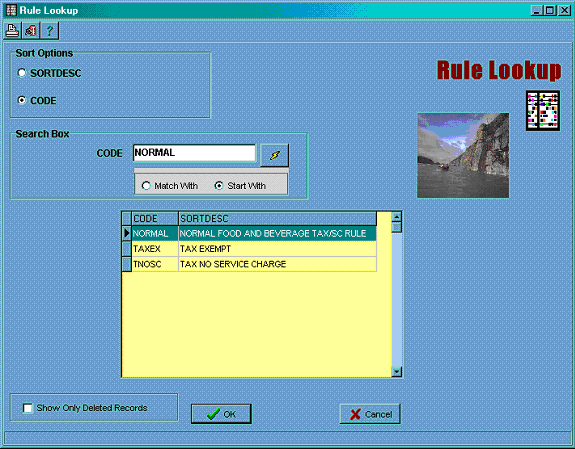This screenshot has width=575, height=449.
Task: Click the scroll up arrow of the grid
Action: pyautogui.click(x=397, y=217)
